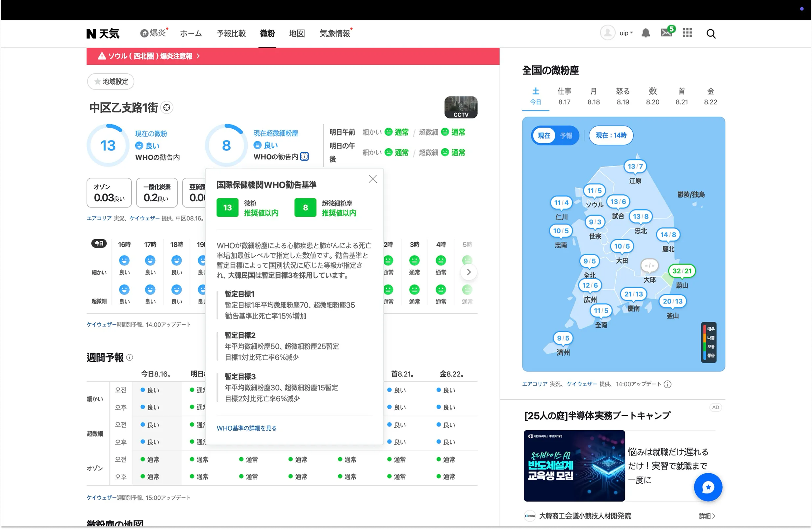The width and height of the screenshot is (812, 529).
Task: Open the search magnifier
Action: point(711,33)
